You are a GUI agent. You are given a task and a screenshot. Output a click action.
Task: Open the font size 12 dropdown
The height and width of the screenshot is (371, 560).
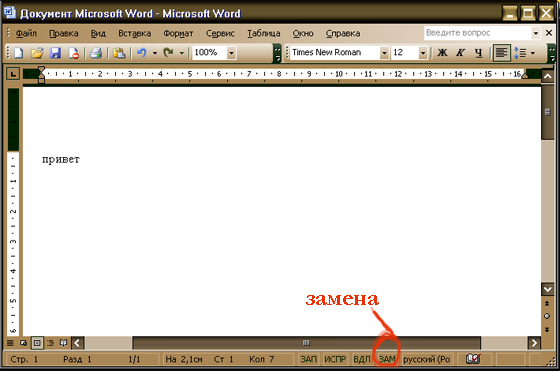(423, 53)
